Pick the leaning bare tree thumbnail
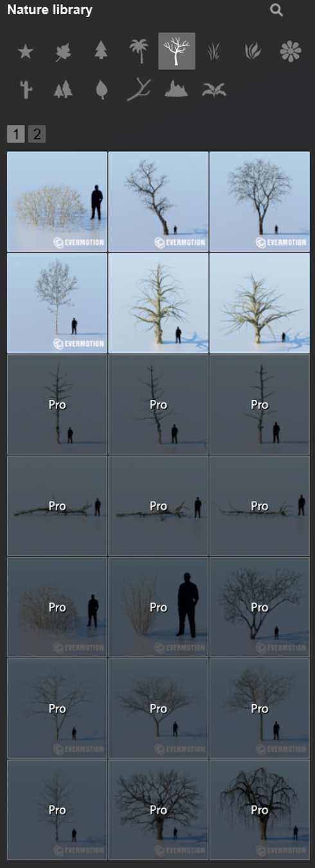The height and width of the screenshot is (868, 315). point(158,202)
